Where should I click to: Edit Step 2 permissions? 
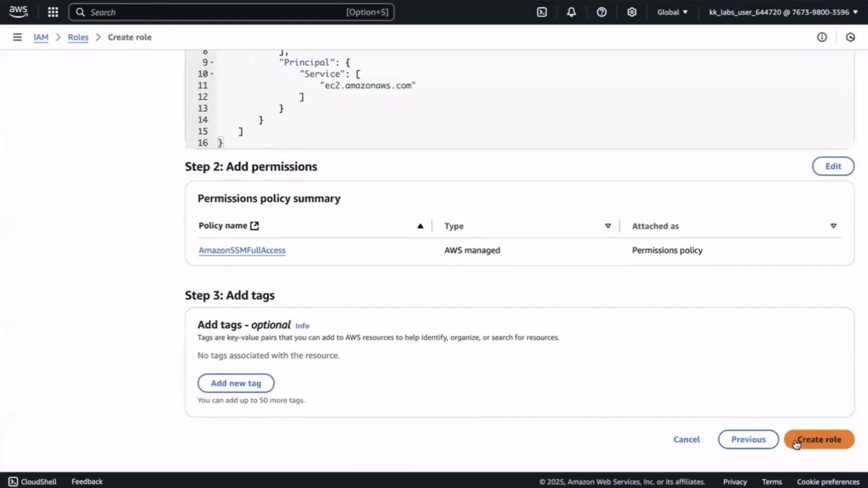[833, 166]
